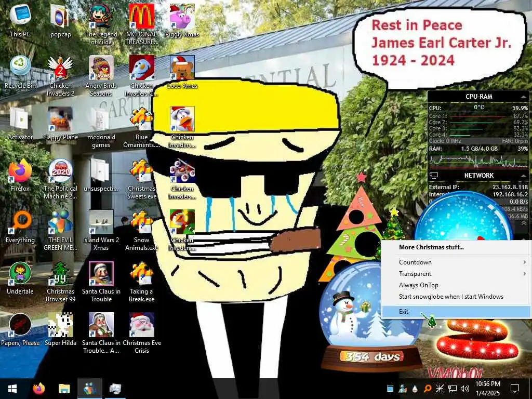Open Snow Animals.exe icon
Viewport: 532px width, 399px height.
(x=141, y=230)
